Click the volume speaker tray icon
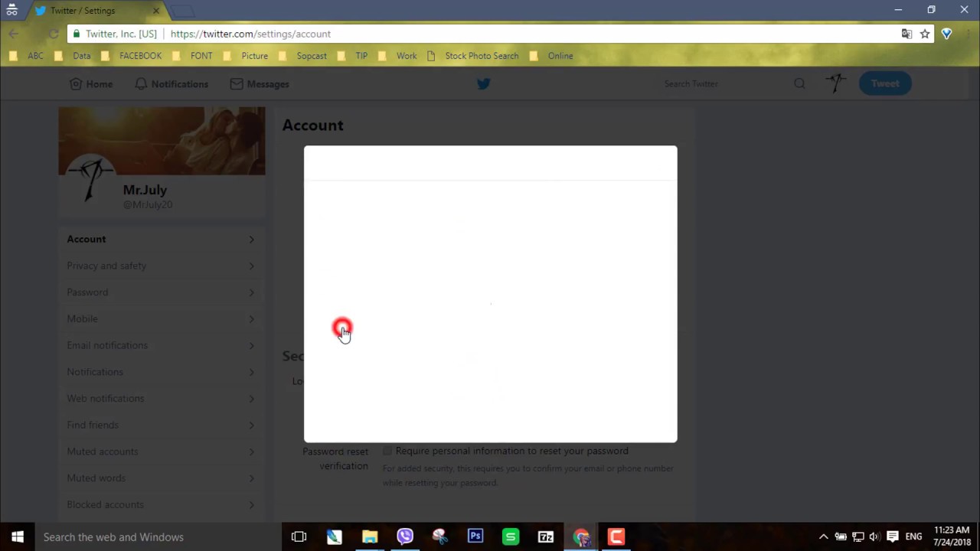The width and height of the screenshot is (980, 551). pos(874,537)
